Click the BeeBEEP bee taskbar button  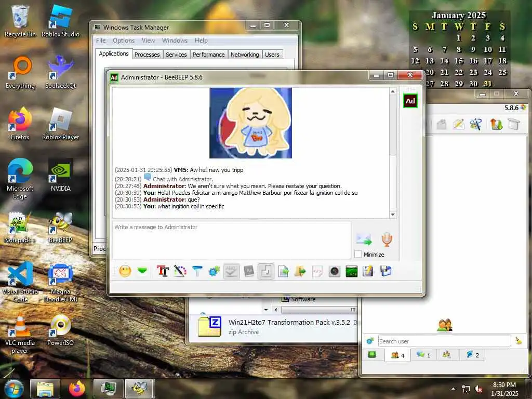[x=139, y=389]
